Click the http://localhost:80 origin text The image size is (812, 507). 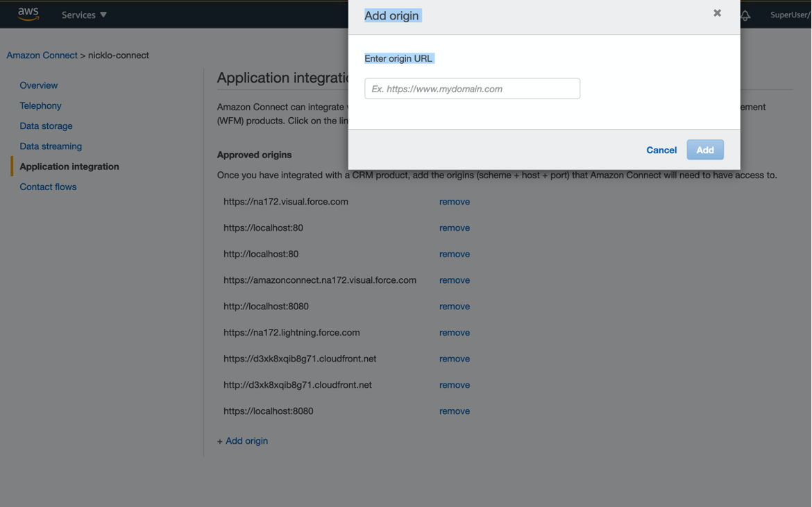(x=261, y=254)
